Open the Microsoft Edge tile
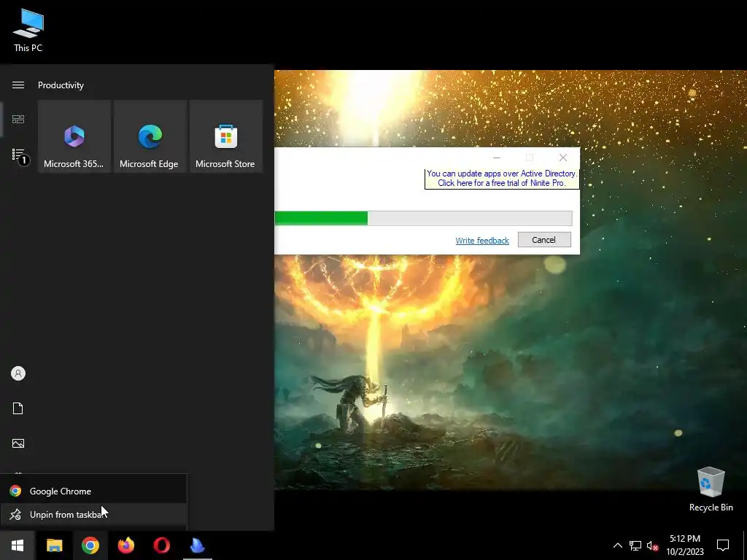This screenshot has width=747, height=560. [150, 136]
